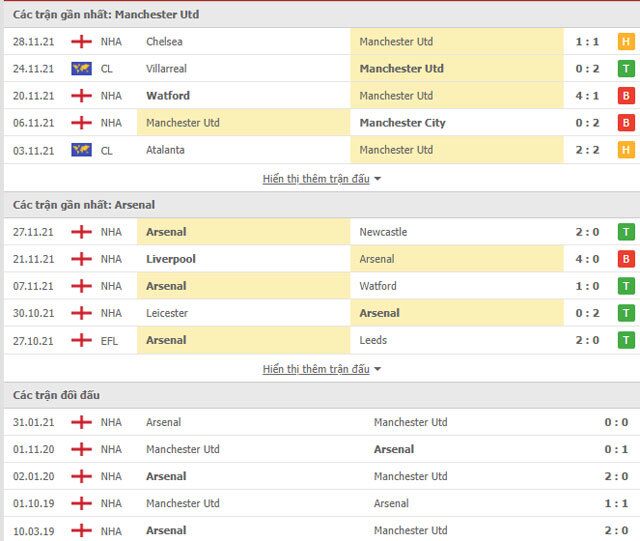Click England flag icon in Arsenal vs Leeds row
Image resolution: width=640 pixels, height=541 pixels.
(x=81, y=340)
